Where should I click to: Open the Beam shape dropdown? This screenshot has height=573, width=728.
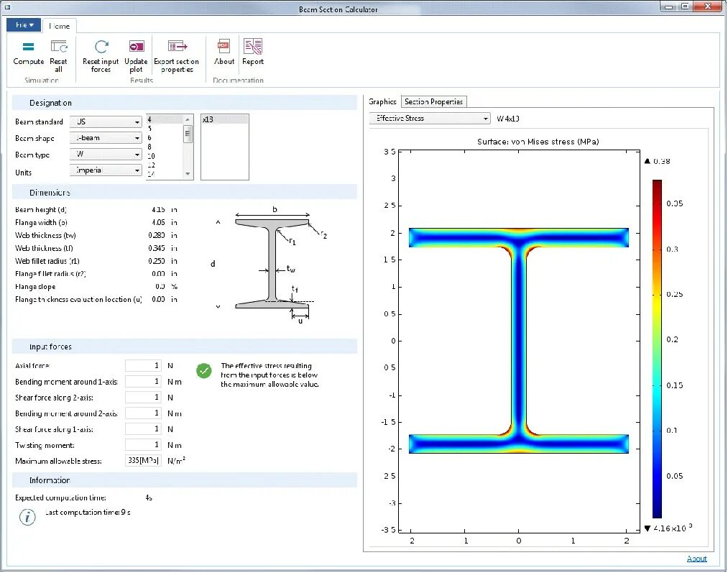[106, 138]
